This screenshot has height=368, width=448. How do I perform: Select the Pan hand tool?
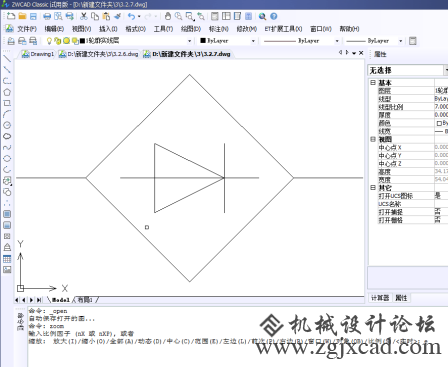click(168, 16)
